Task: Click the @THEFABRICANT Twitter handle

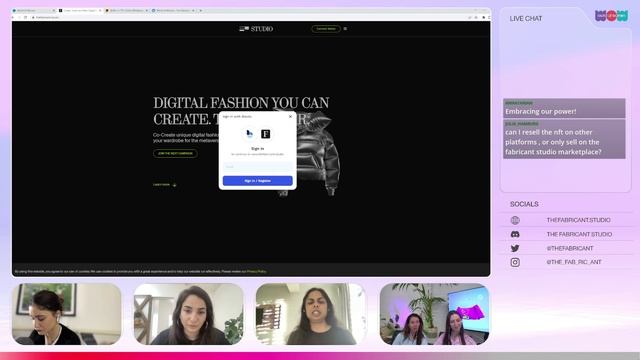Action: tap(570, 248)
